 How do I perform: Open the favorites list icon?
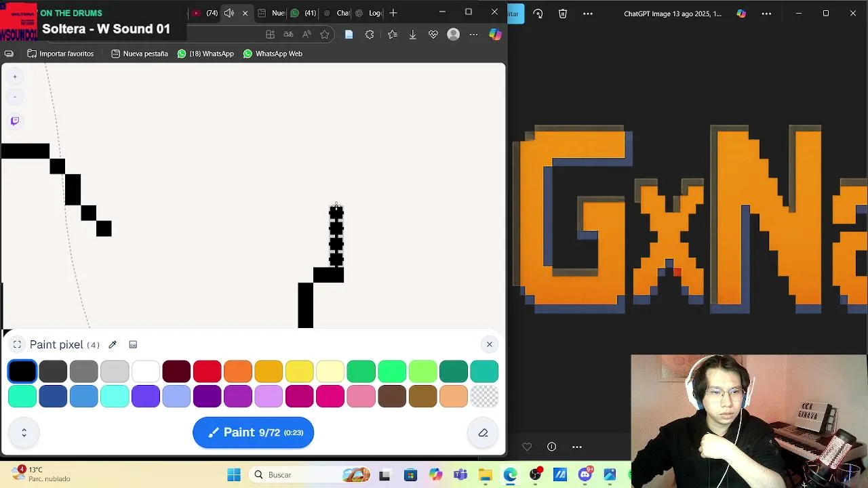point(392,35)
